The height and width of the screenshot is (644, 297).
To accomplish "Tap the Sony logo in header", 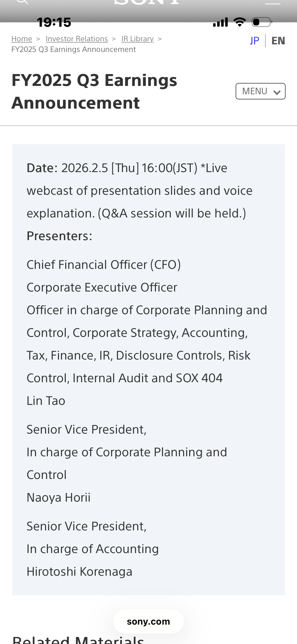I will tap(147, 2).
